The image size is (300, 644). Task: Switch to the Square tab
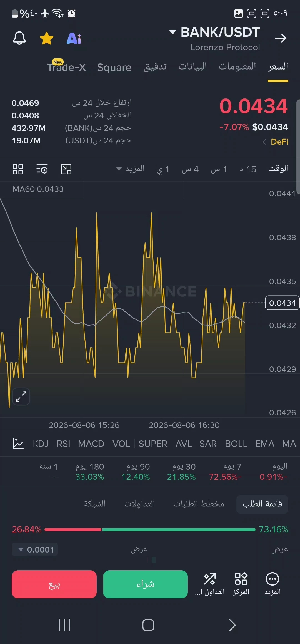(x=114, y=67)
